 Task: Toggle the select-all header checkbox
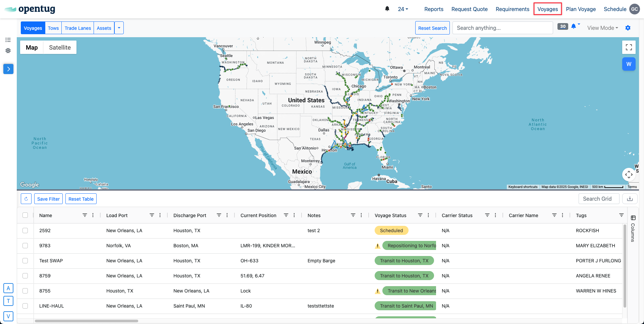pos(25,215)
